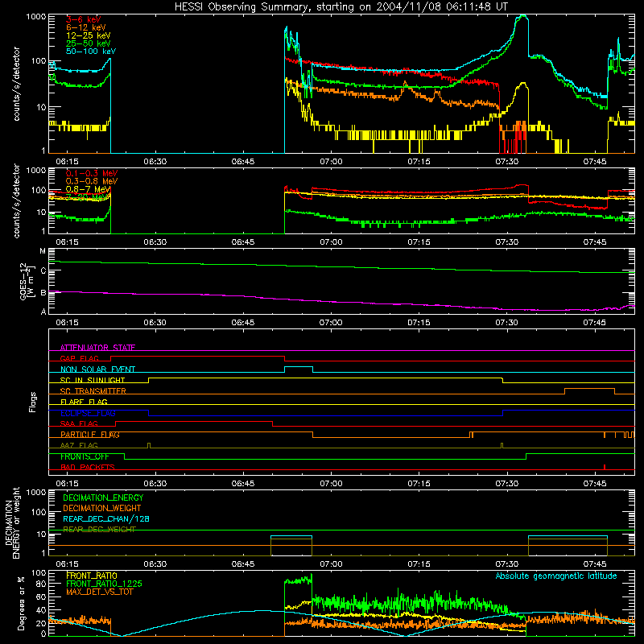Click the C class tick on GOES plot

[x=43, y=270]
